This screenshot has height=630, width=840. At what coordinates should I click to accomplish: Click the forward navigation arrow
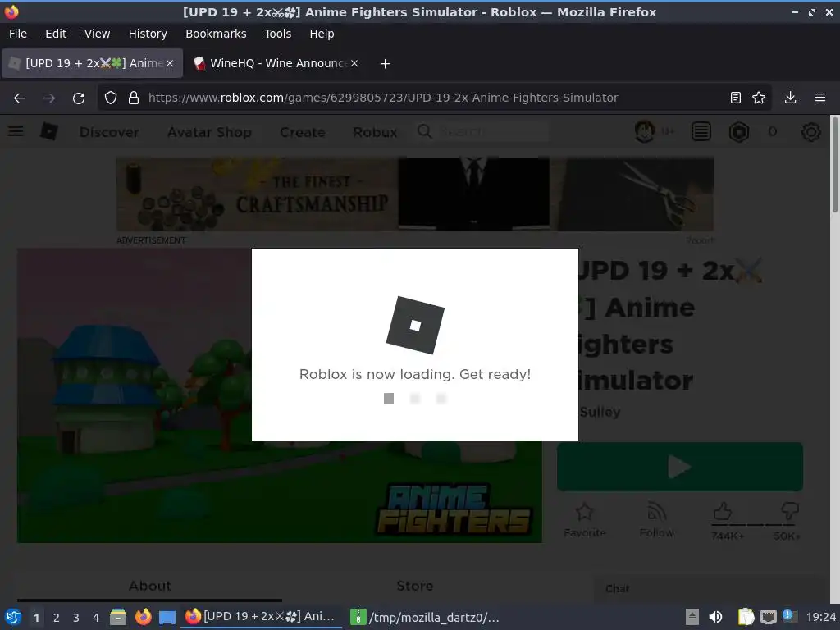(49, 98)
